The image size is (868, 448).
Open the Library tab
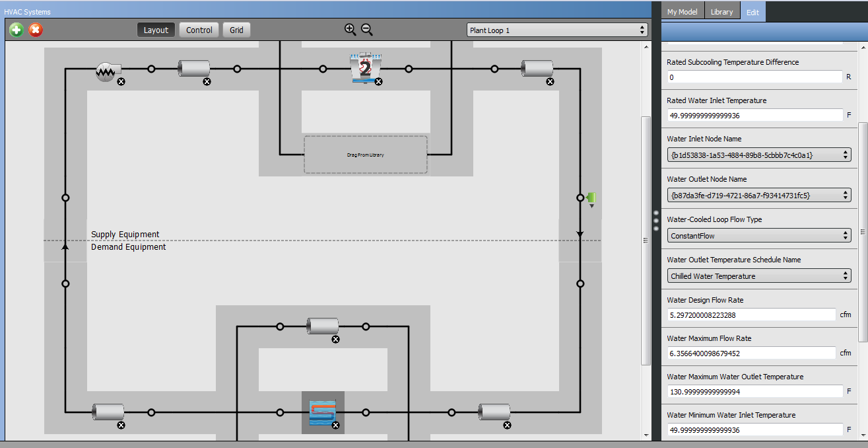click(721, 12)
